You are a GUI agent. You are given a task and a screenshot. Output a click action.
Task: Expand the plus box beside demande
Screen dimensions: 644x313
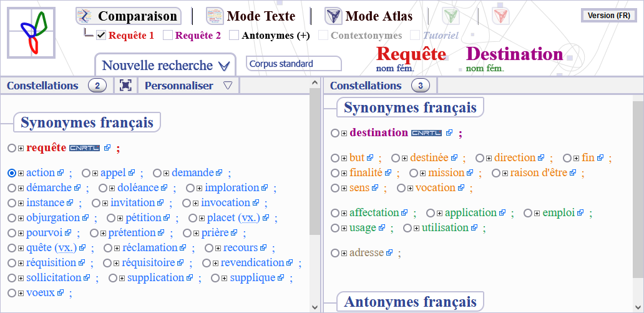tap(167, 174)
